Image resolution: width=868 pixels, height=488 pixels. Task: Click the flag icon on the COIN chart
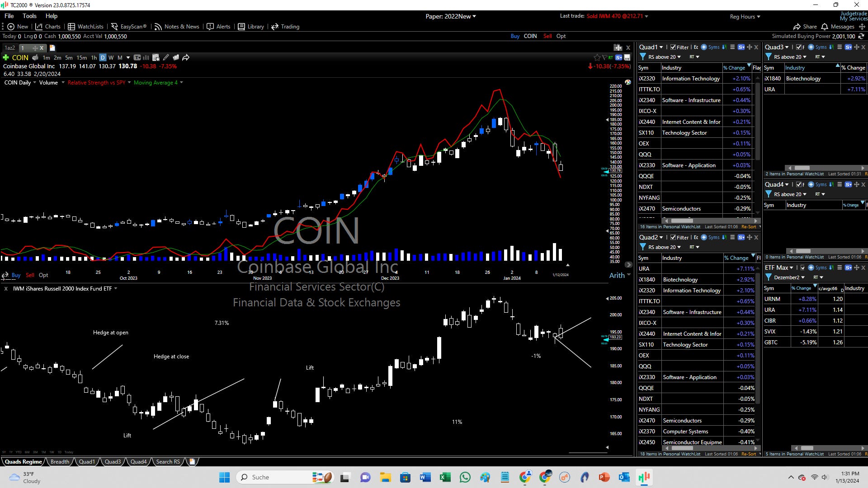[604, 57]
